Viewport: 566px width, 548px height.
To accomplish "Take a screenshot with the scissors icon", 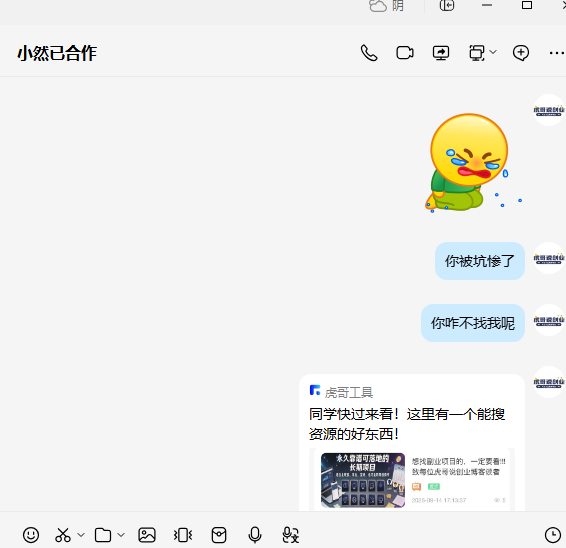I will point(63,535).
